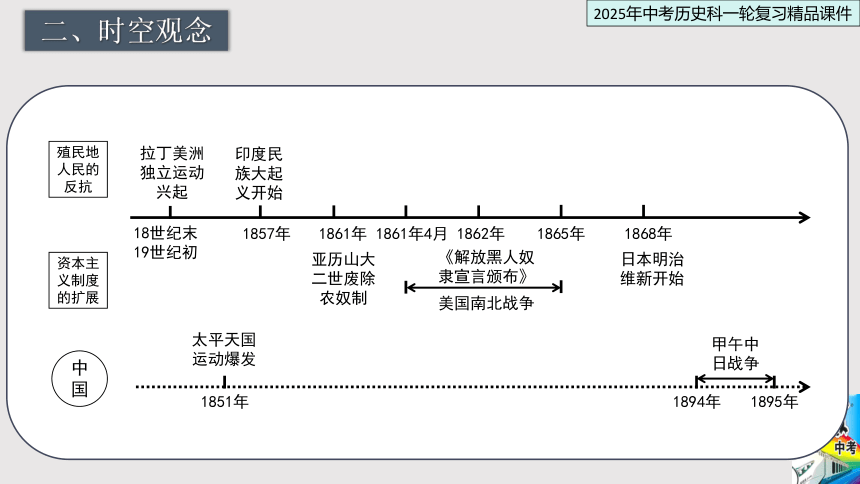The width and height of the screenshot is (860, 484).
Task: Click the '18世纪末 19世纪初' date label
Action: [x=165, y=243]
